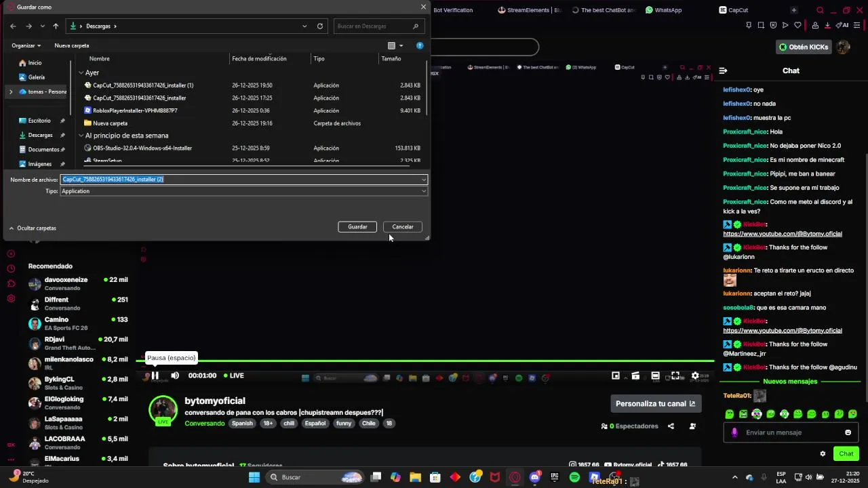Switch to StreamElements browser tab
The height and width of the screenshot is (488, 868).
tap(530, 10)
